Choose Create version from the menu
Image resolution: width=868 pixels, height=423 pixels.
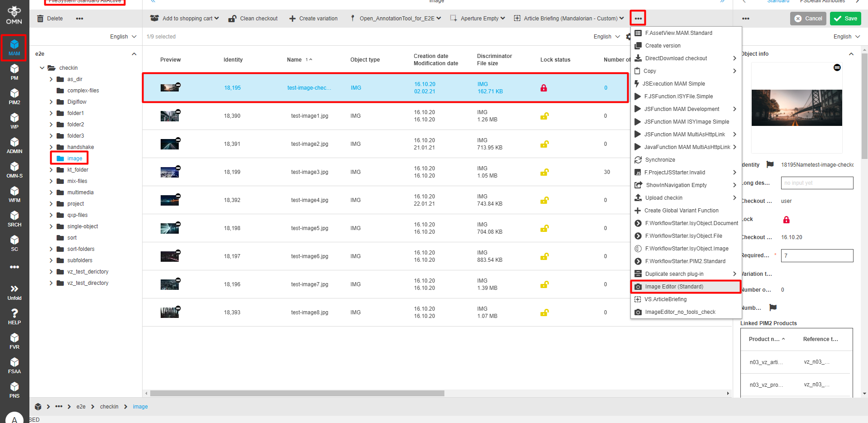click(663, 46)
